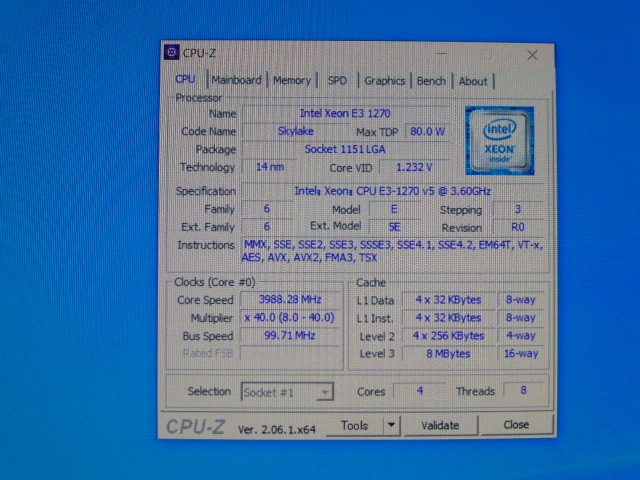Open the Memory tab
This screenshot has height=480, width=640.
(x=292, y=80)
